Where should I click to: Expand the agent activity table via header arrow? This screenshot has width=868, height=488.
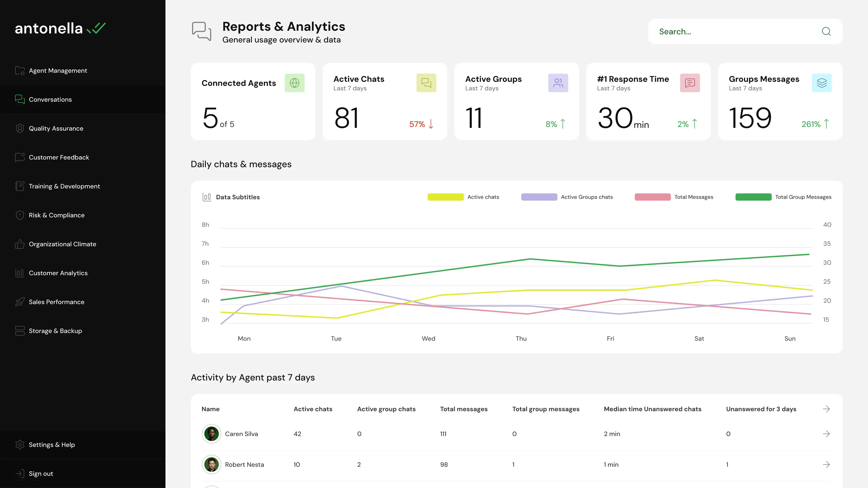[x=827, y=409]
